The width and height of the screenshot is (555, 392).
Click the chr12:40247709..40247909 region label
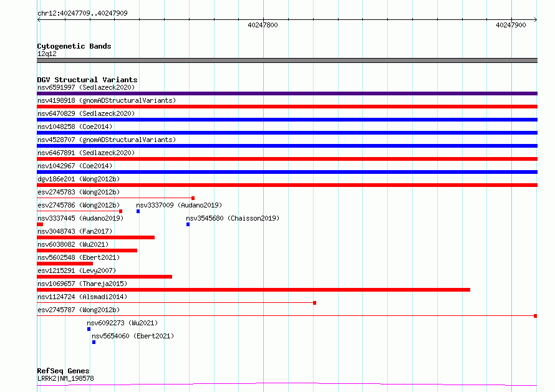coord(82,14)
